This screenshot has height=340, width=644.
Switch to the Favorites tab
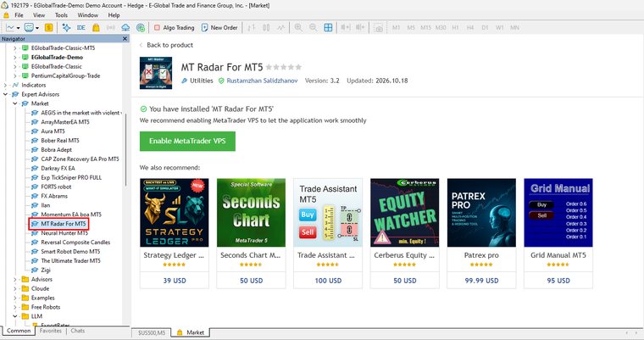coord(51,331)
